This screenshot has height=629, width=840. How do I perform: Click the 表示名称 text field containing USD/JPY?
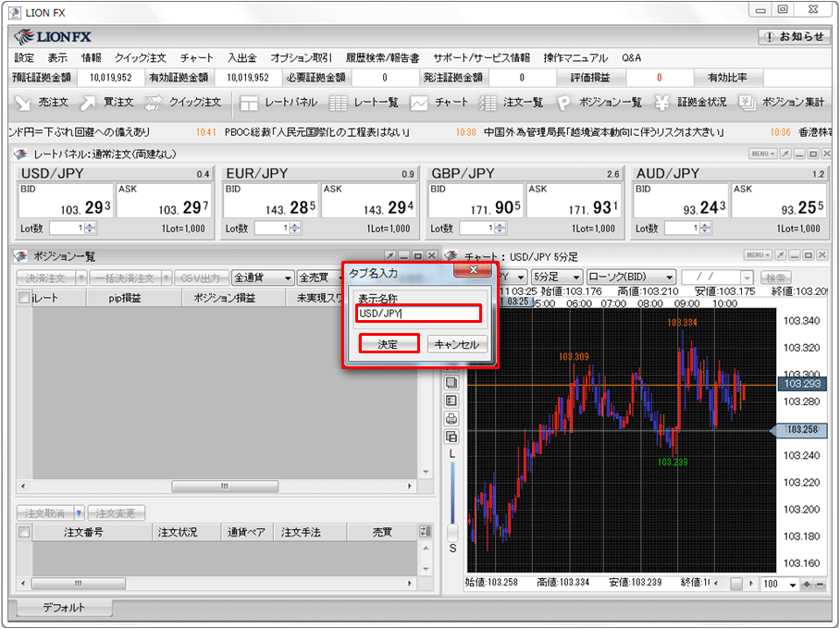coord(418,314)
